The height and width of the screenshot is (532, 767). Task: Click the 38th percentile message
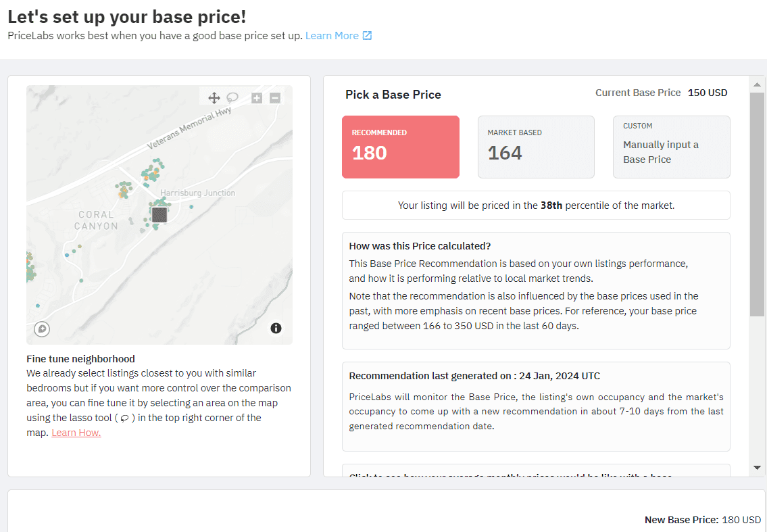click(536, 205)
